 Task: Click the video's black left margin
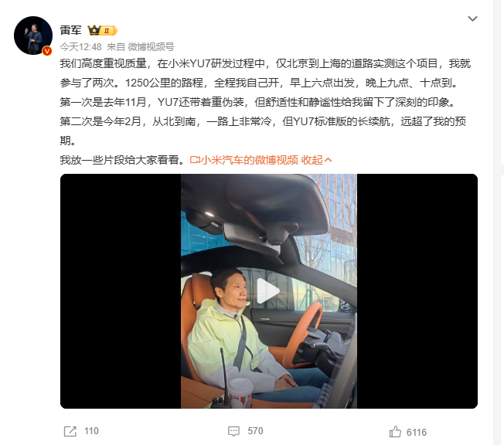point(121,291)
